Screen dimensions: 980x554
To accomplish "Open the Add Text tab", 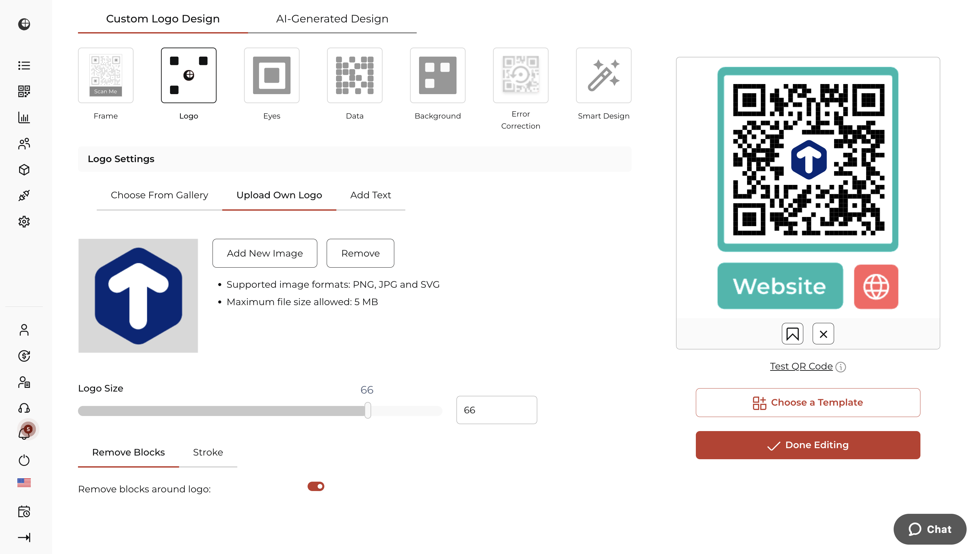I will (x=371, y=195).
